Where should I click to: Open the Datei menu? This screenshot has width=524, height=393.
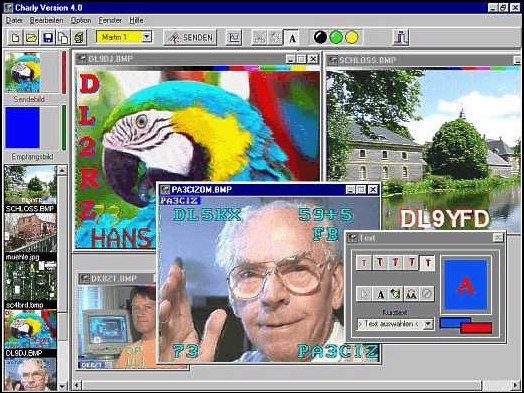point(14,20)
